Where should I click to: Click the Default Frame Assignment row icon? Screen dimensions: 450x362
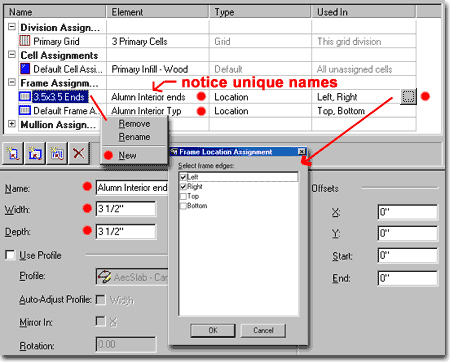click(x=25, y=110)
